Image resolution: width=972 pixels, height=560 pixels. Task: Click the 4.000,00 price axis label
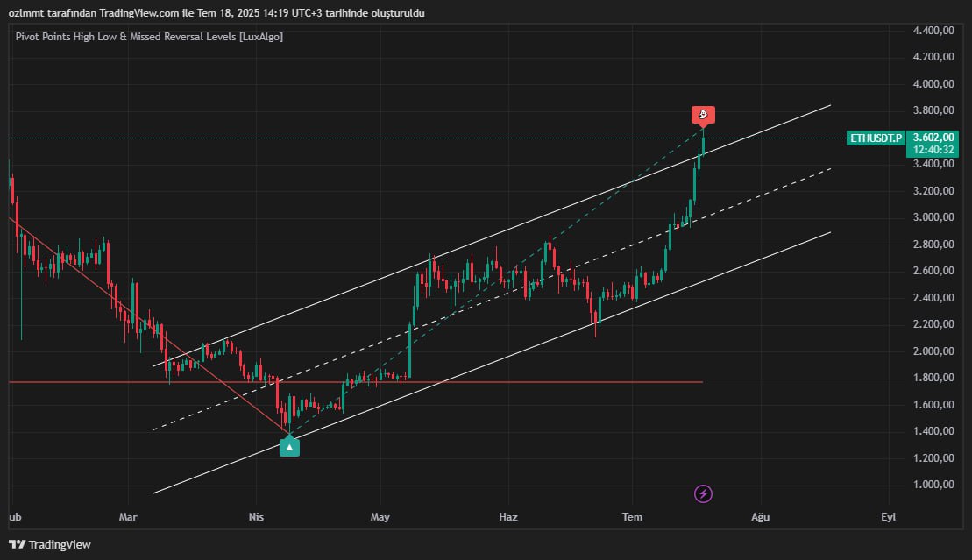coord(933,84)
